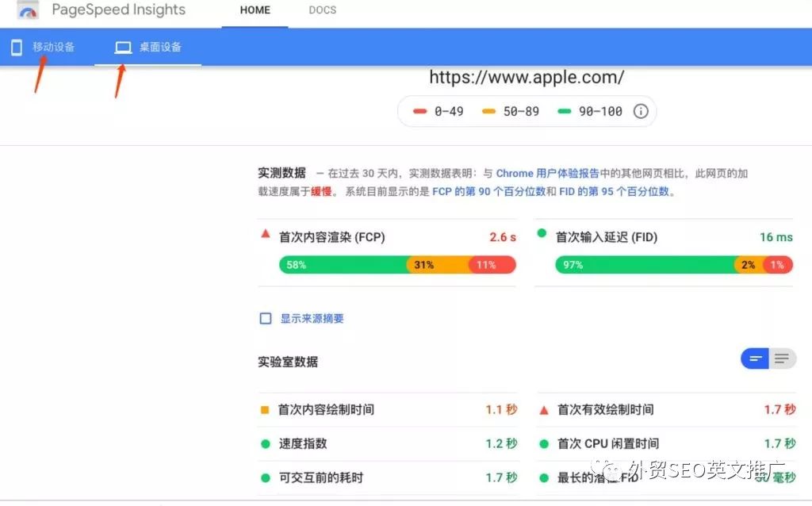
Task: Select the monitor icon on 桌面设备 tab
Action: 123,47
